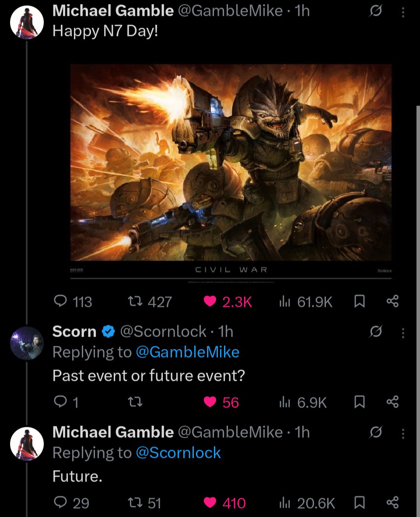Click the @GambleMike mention link
This screenshot has width=420, height=517.
click(188, 352)
